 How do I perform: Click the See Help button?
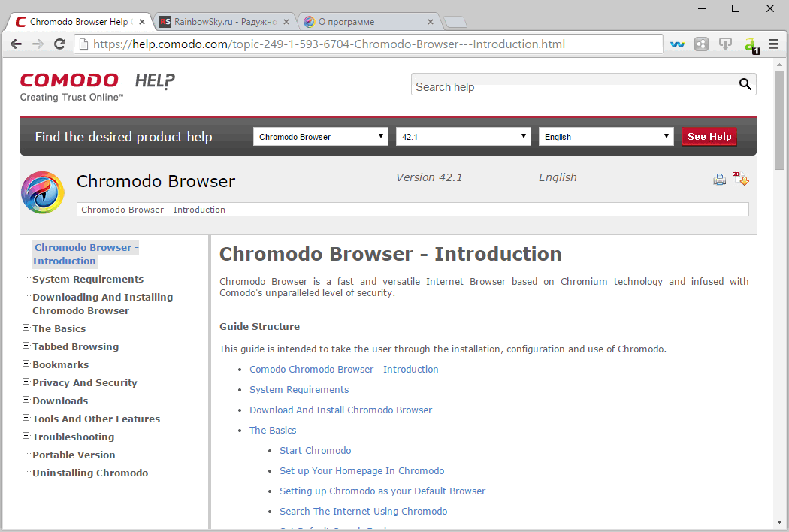(x=709, y=137)
